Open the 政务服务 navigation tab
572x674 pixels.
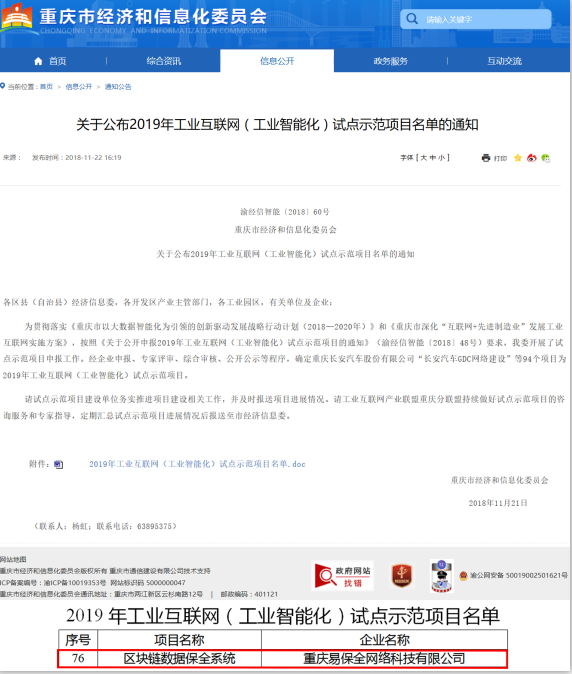click(390, 61)
